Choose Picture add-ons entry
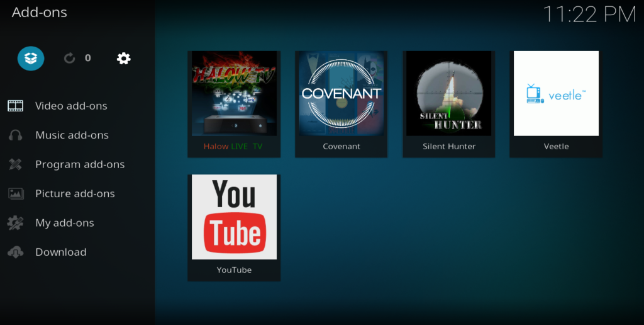The height and width of the screenshot is (325, 644). tap(75, 193)
